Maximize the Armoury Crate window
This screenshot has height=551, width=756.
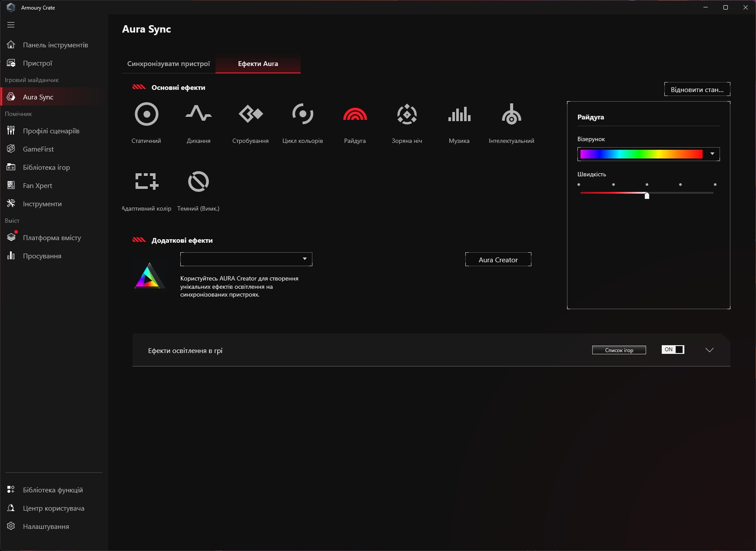point(726,7)
